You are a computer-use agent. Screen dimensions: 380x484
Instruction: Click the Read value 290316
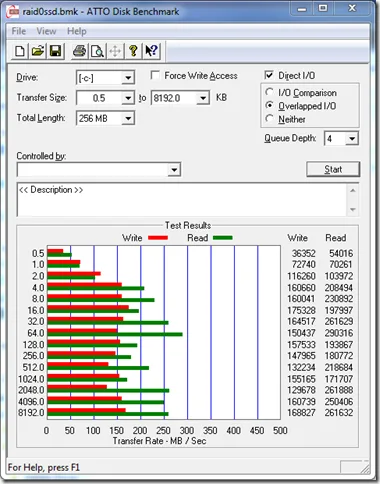[x=339, y=333]
